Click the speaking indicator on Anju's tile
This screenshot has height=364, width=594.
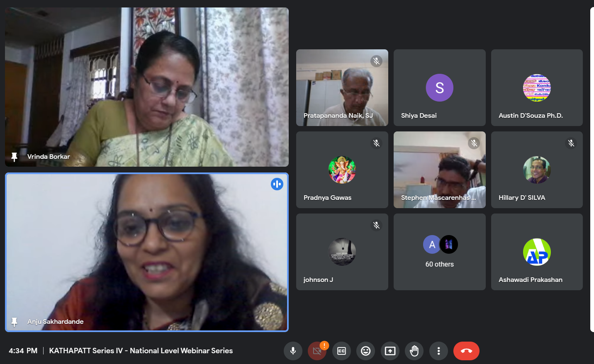pos(277,184)
